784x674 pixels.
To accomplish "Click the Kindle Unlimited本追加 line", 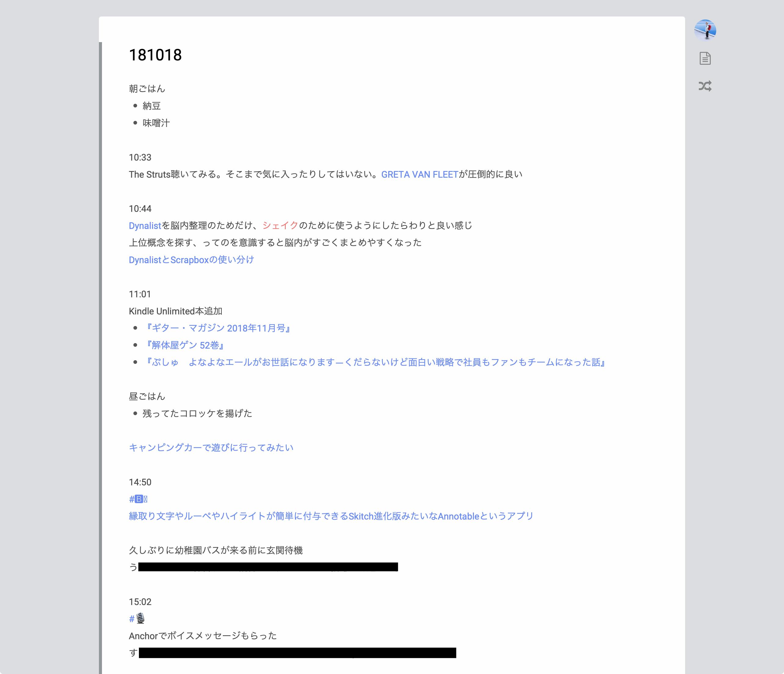I will (x=176, y=311).
